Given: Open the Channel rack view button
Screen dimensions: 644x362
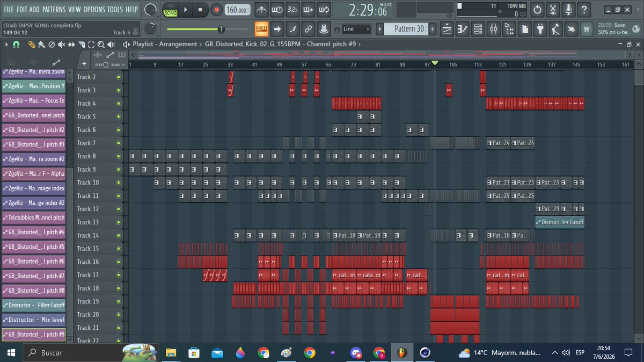Looking at the screenshot, I should [478, 29].
